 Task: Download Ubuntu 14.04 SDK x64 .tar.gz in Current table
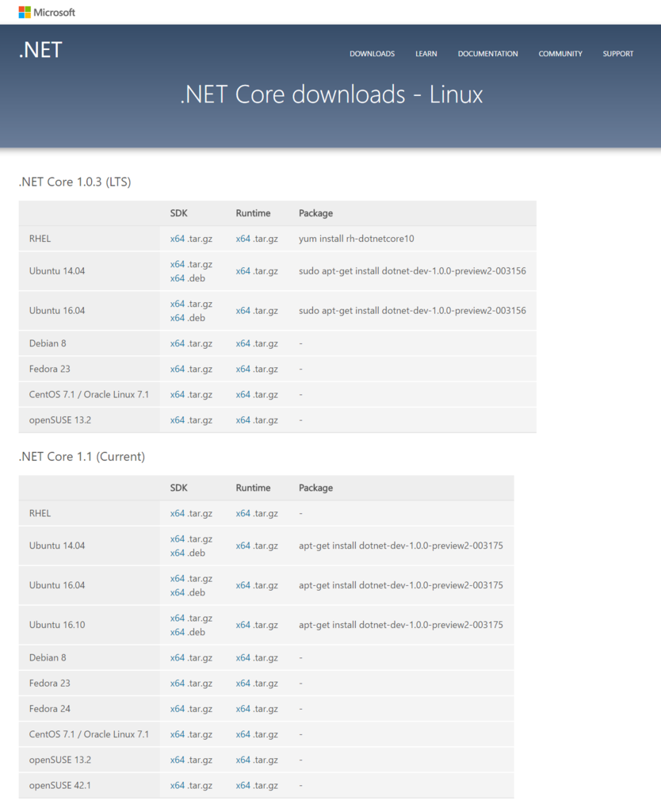pyautogui.click(x=178, y=539)
